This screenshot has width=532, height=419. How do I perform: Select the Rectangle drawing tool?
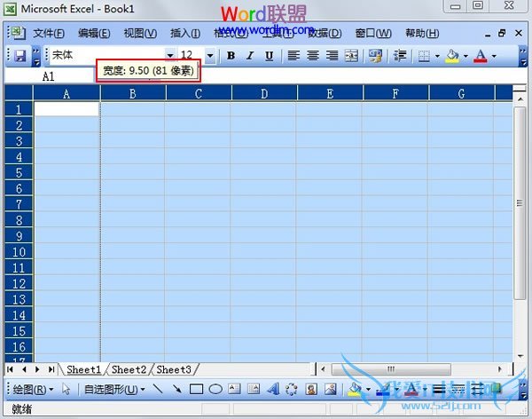click(x=196, y=389)
